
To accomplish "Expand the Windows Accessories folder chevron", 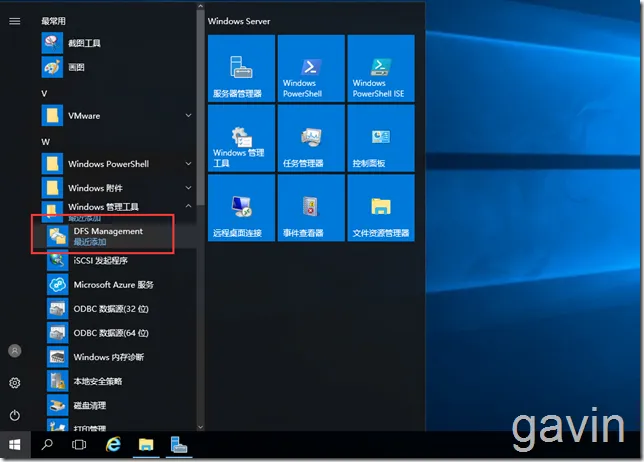I will coord(188,188).
